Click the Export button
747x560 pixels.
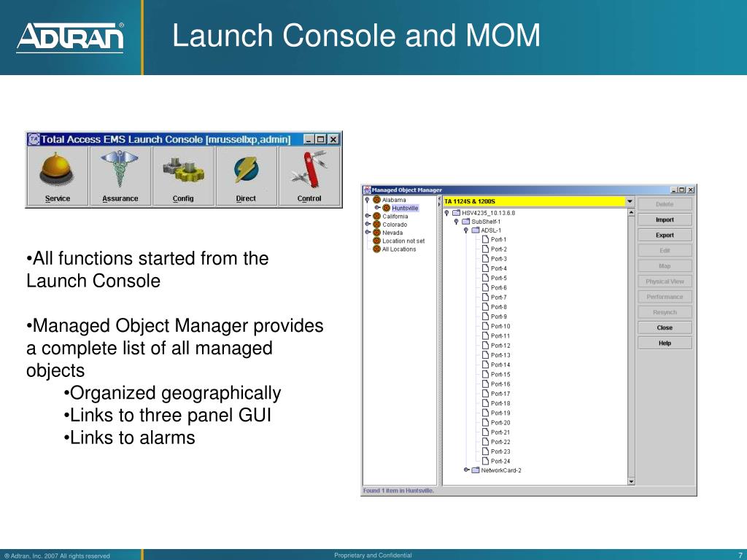click(x=665, y=236)
